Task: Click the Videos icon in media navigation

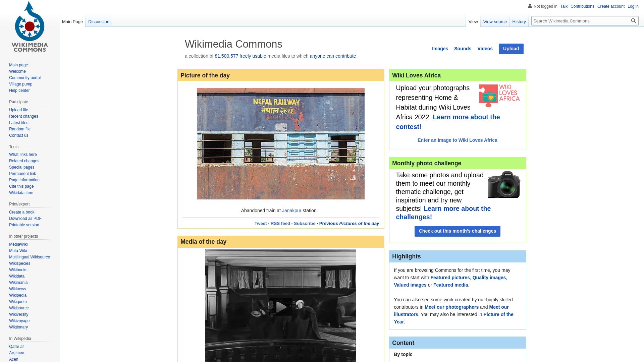Action: click(x=485, y=49)
